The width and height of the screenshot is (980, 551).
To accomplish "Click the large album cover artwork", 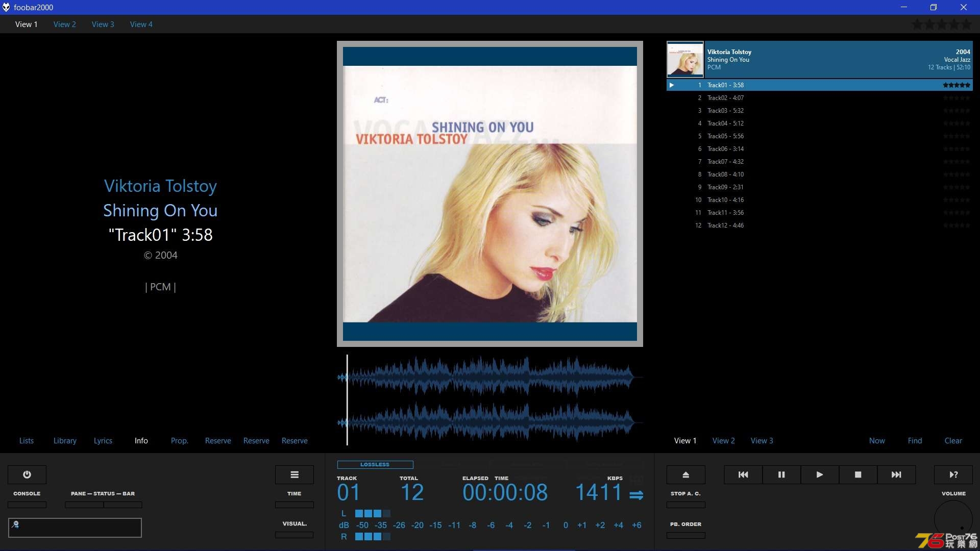I will (490, 194).
